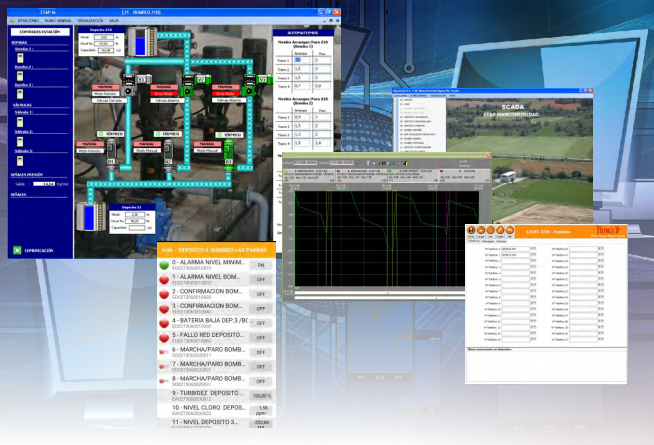This screenshot has height=445, width=654.
Task: Toggle the ON button for Alarma Nivel Minimo
Action: point(261,265)
